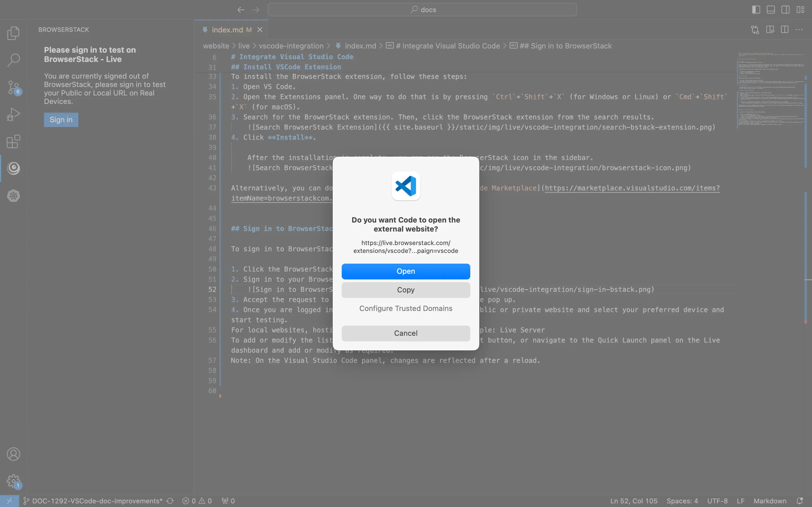Open the Extensions view icon

pyautogui.click(x=14, y=141)
